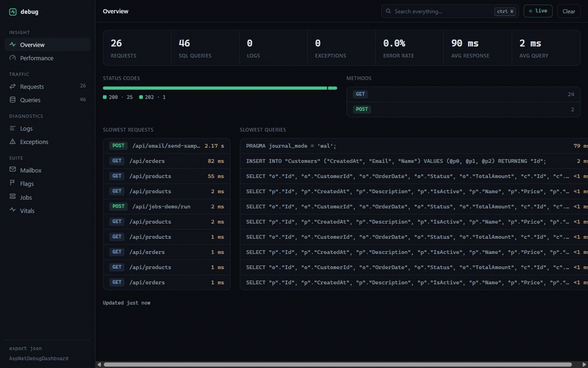Viewport: 588px width, 368px height.
Task: Open the POST /api/jobs-demo/run request
Action: 167,207
